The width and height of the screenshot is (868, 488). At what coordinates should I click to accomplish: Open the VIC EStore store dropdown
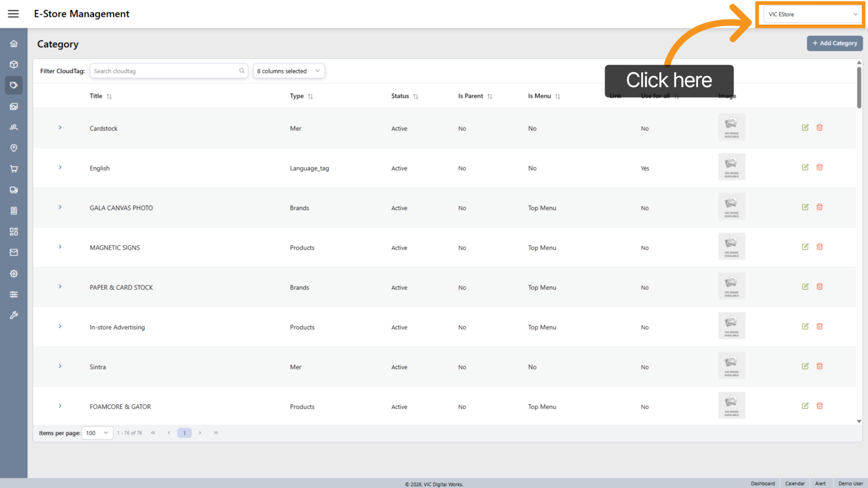click(x=812, y=14)
